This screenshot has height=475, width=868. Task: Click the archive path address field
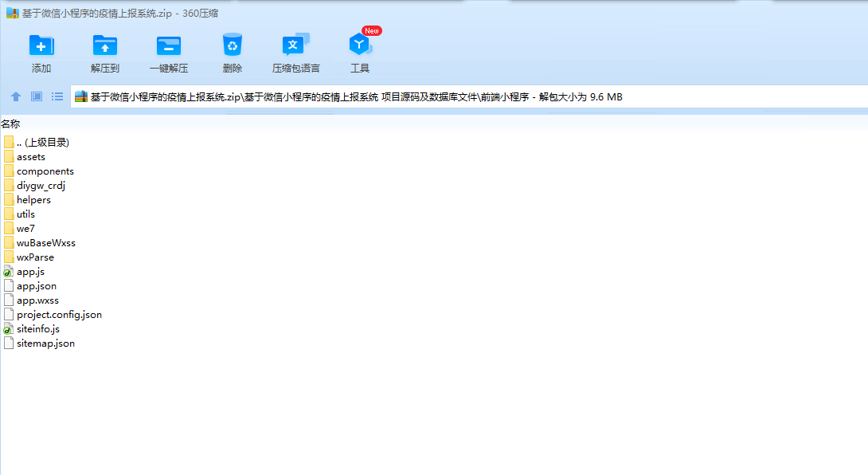pos(469,96)
